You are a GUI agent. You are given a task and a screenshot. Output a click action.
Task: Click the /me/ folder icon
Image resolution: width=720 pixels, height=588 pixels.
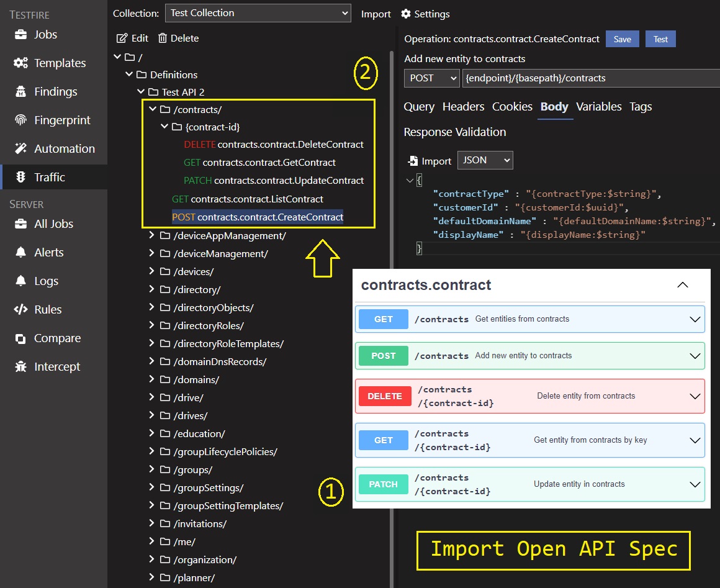tap(165, 541)
